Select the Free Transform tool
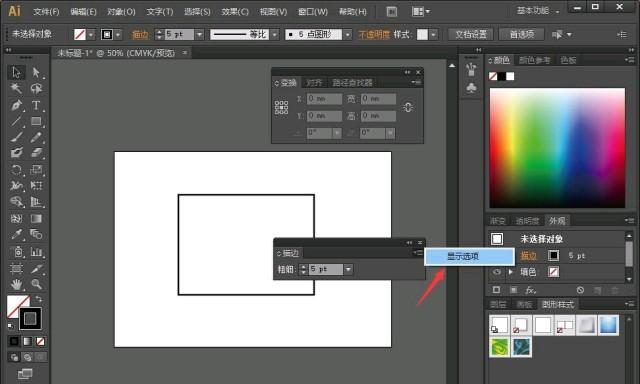The height and width of the screenshot is (384, 640). coord(36,186)
